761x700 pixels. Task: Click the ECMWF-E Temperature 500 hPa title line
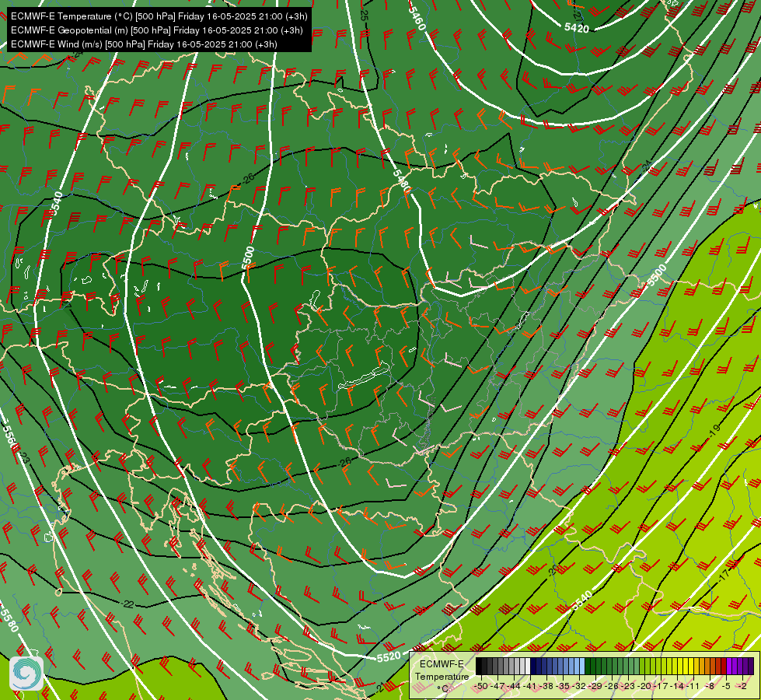pyautogui.click(x=159, y=16)
